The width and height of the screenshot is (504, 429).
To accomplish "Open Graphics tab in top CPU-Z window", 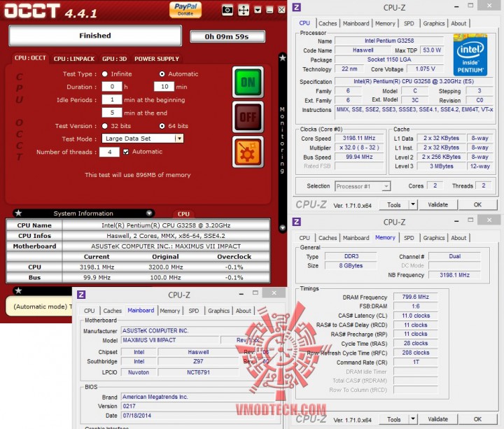I will tap(433, 24).
